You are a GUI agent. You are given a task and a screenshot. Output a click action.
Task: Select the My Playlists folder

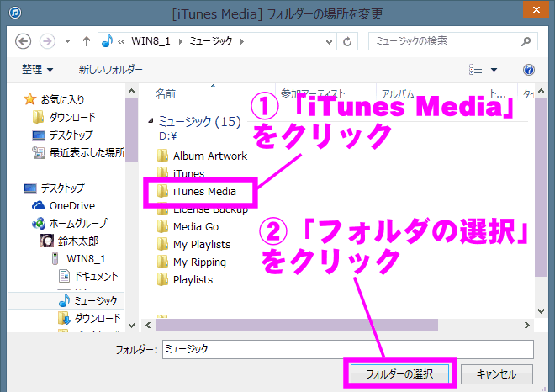(x=201, y=245)
